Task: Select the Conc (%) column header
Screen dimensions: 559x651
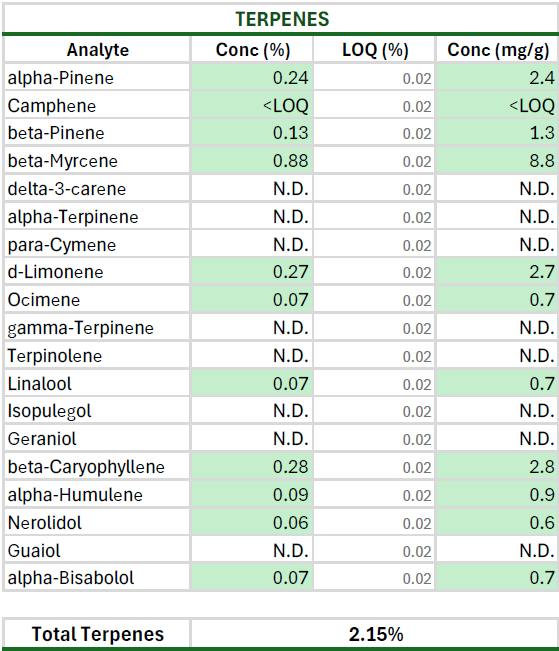Action: click(x=252, y=50)
